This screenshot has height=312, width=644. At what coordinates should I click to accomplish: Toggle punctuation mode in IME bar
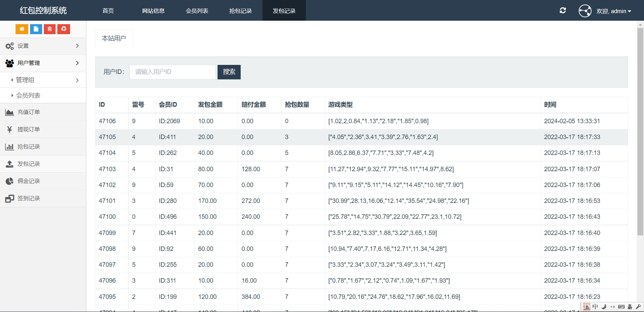(x=613, y=307)
